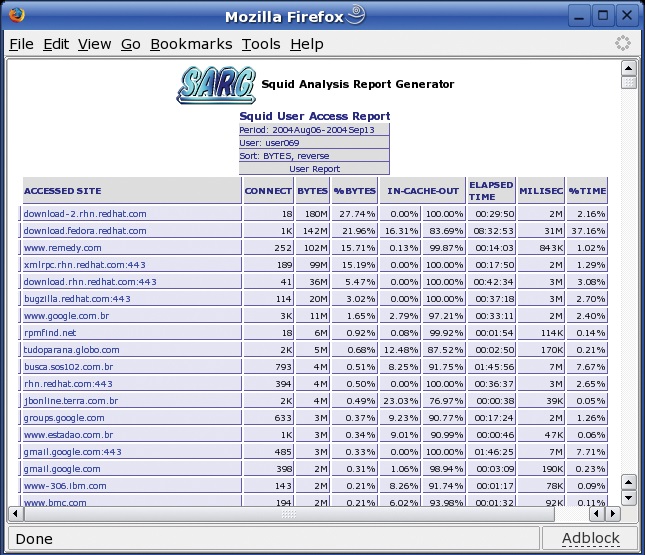The image size is (645, 555).
Task: Click the loading throbber icon
Action: coord(622,43)
